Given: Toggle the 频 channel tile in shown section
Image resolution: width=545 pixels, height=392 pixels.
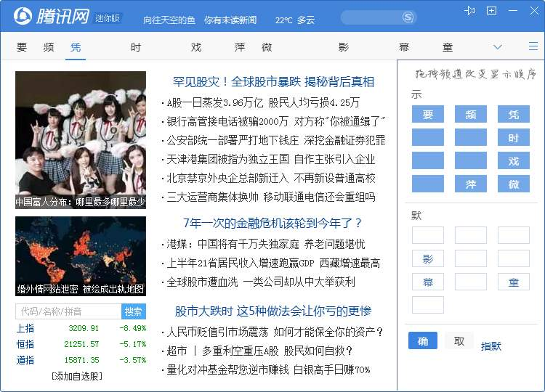Looking at the screenshot, I should 470,115.
